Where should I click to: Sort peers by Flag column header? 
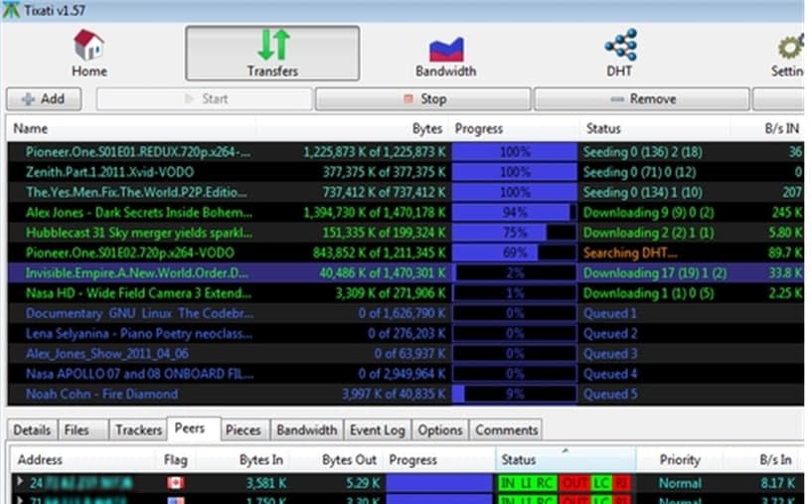176,460
